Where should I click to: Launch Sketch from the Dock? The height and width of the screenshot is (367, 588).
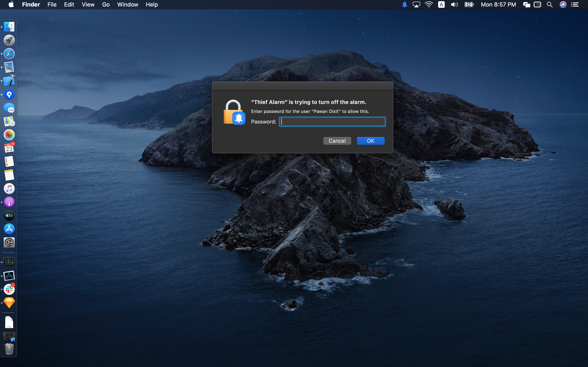[9, 303]
